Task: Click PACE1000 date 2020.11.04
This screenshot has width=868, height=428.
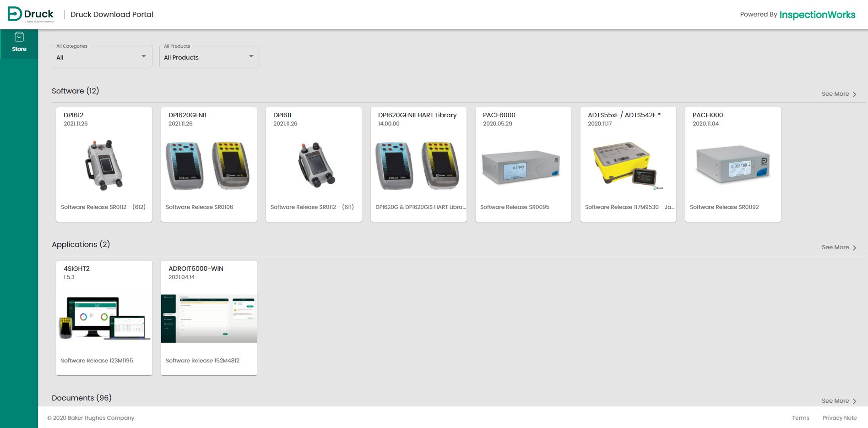Action: pos(705,124)
